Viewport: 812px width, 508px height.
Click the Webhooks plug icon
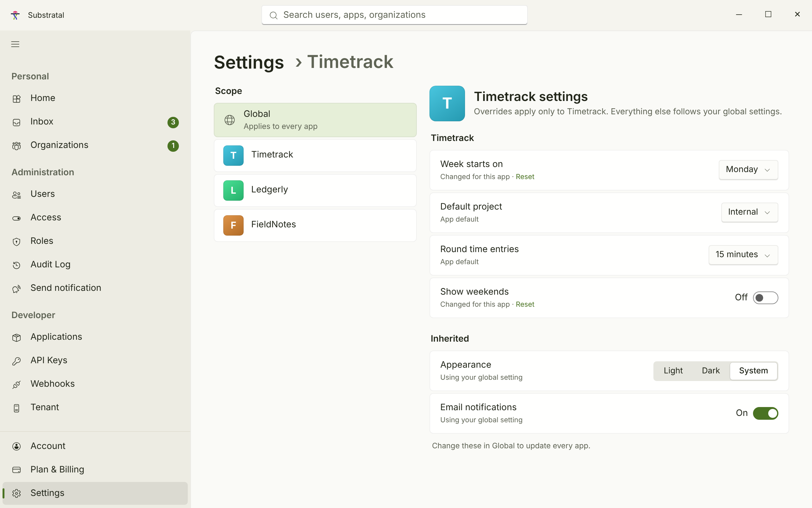tap(16, 385)
